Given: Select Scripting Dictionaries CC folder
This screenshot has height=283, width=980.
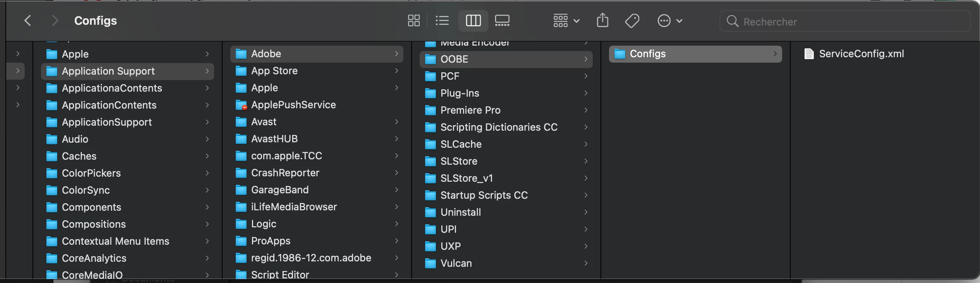Looking at the screenshot, I should click(x=506, y=127).
